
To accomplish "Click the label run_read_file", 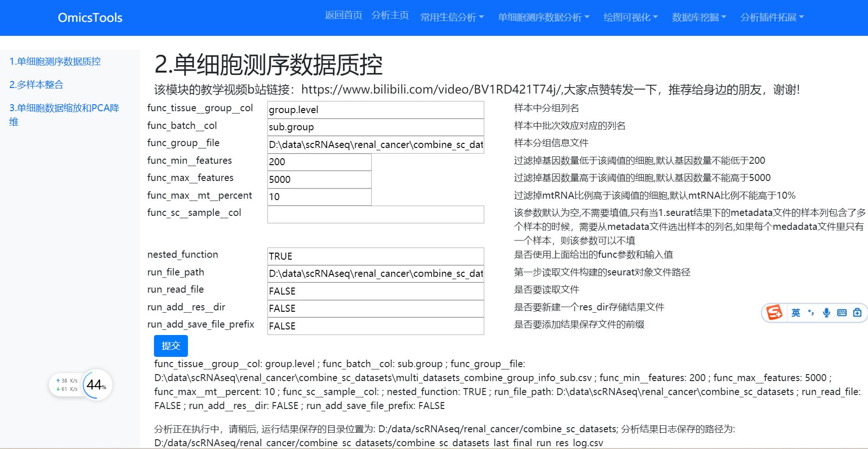I will click(175, 289).
